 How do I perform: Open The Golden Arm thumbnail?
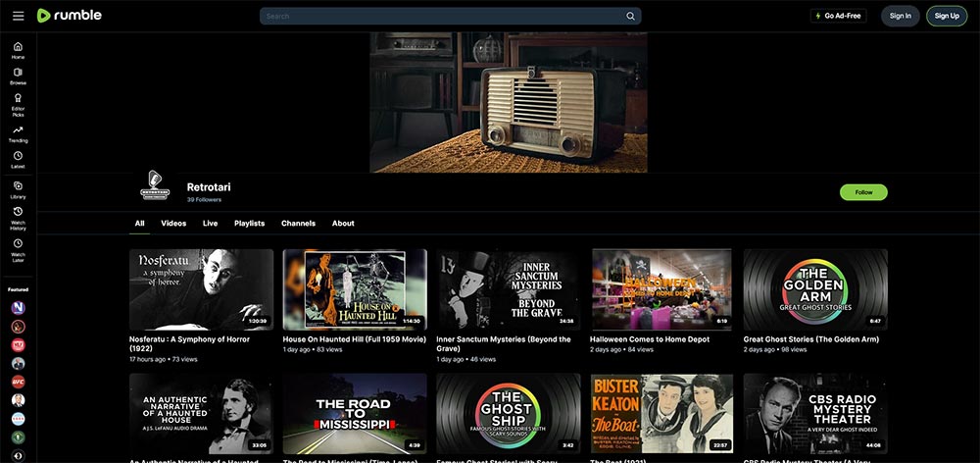pos(815,289)
